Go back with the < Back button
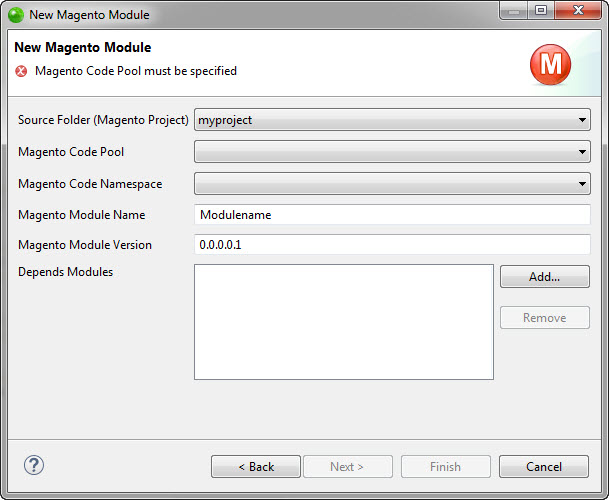 coord(256,467)
